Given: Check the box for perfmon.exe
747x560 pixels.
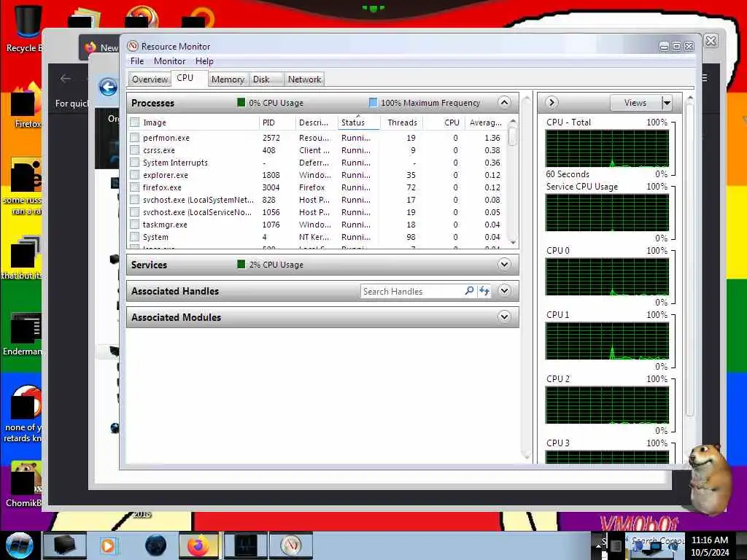Looking at the screenshot, I should point(135,138).
